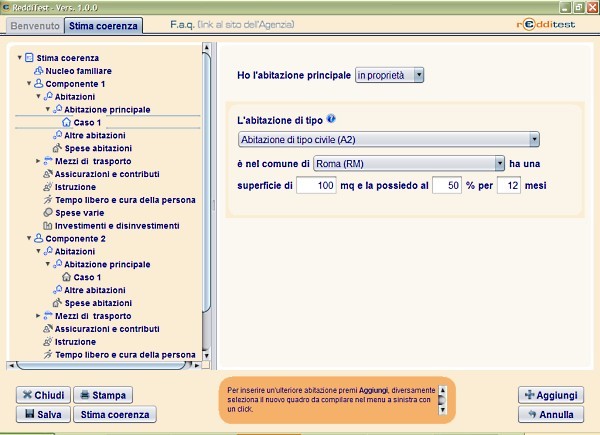Click the Aggiungi button
600x435 pixels.
[x=551, y=395]
